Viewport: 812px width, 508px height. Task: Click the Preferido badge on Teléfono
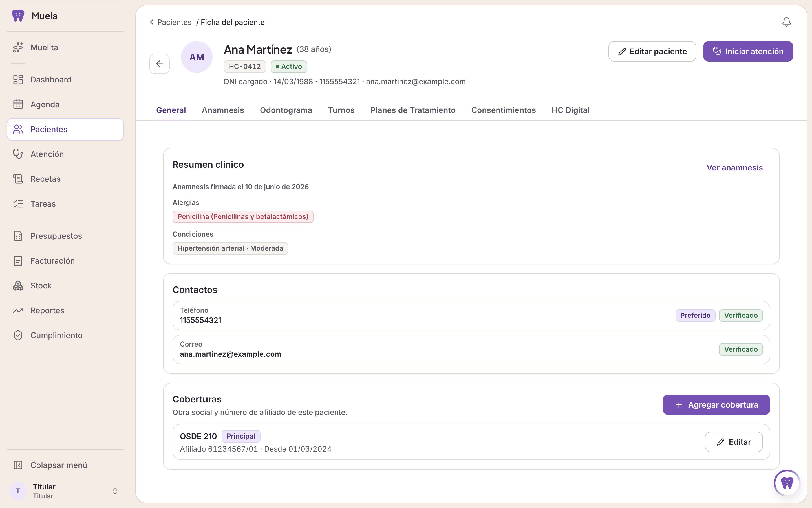point(695,316)
